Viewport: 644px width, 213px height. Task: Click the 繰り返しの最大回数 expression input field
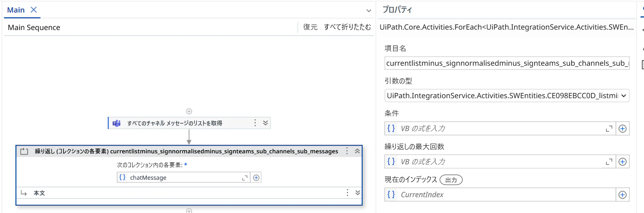500,161
